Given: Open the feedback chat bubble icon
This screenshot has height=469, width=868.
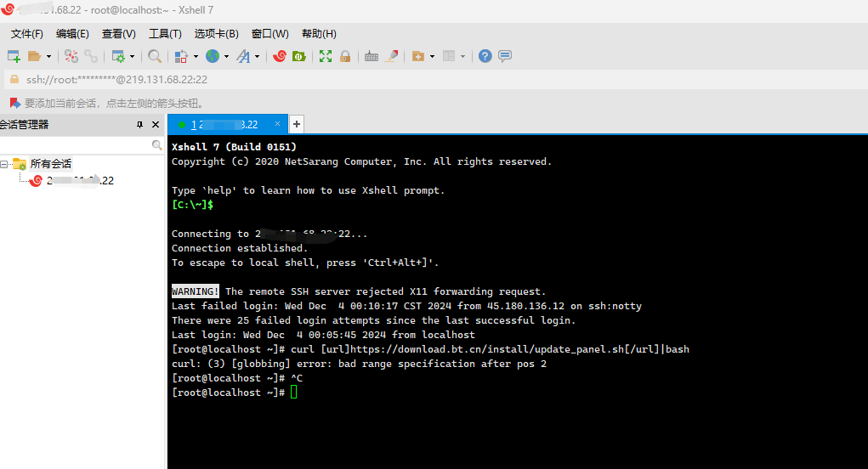Looking at the screenshot, I should pos(505,56).
